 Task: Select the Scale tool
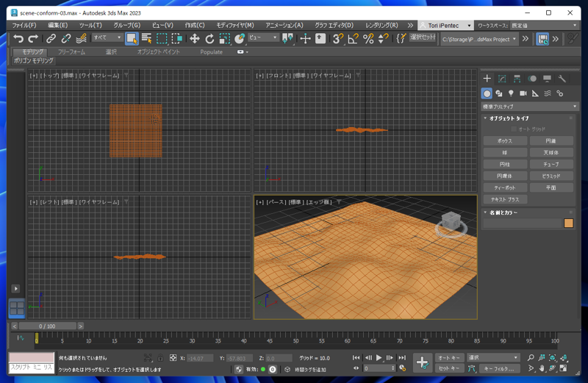tap(224, 38)
